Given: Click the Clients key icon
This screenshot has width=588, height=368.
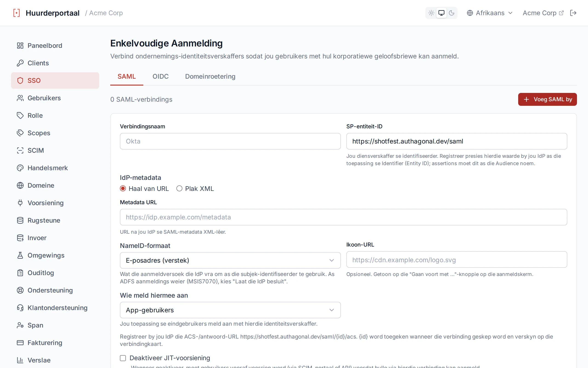Looking at the screenshot, I should (20, 63).
